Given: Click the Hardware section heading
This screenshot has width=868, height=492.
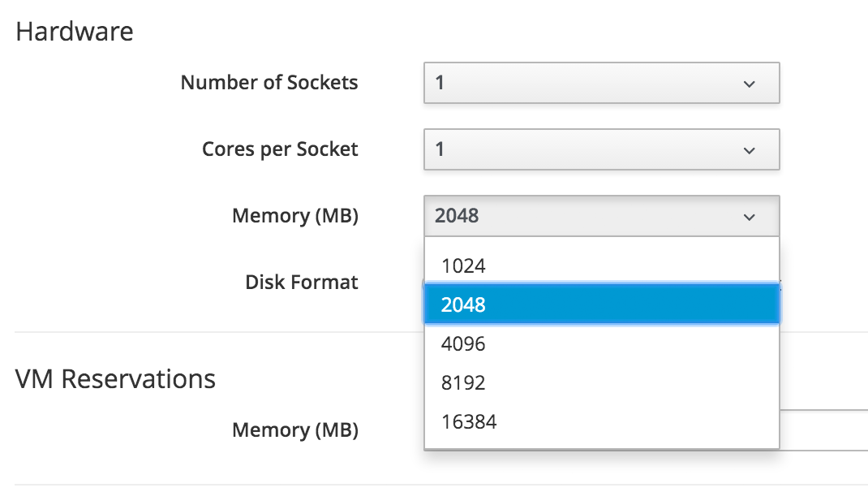Looking at the screenshot, I should (x=75, y=32).
